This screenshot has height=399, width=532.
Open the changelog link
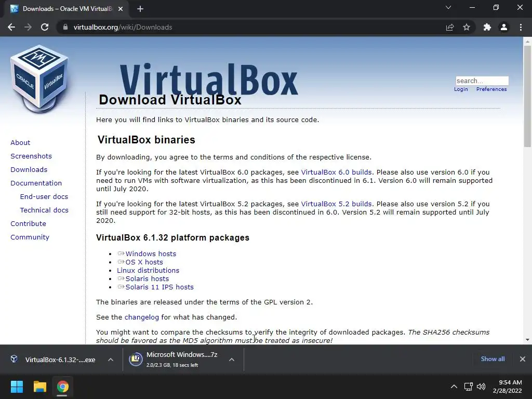pos(141,317)
